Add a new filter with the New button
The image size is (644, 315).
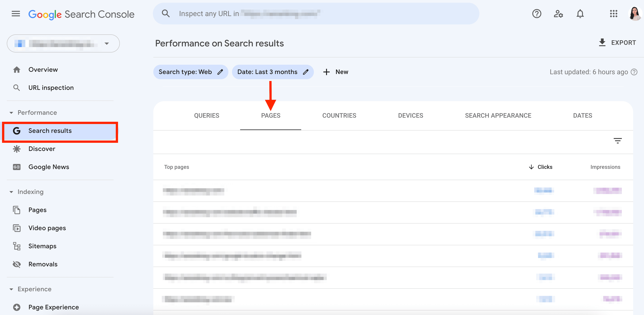coord(336,72)
